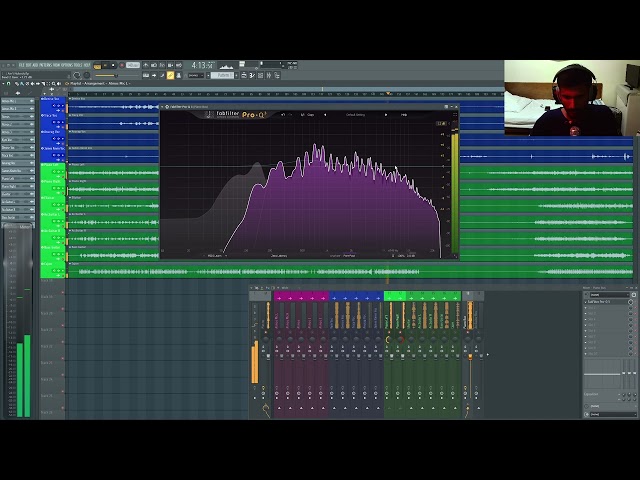Screen dimensions: 640x480
Task: Click the Shaker track send arrow
Action: click(x=410, y=408)
